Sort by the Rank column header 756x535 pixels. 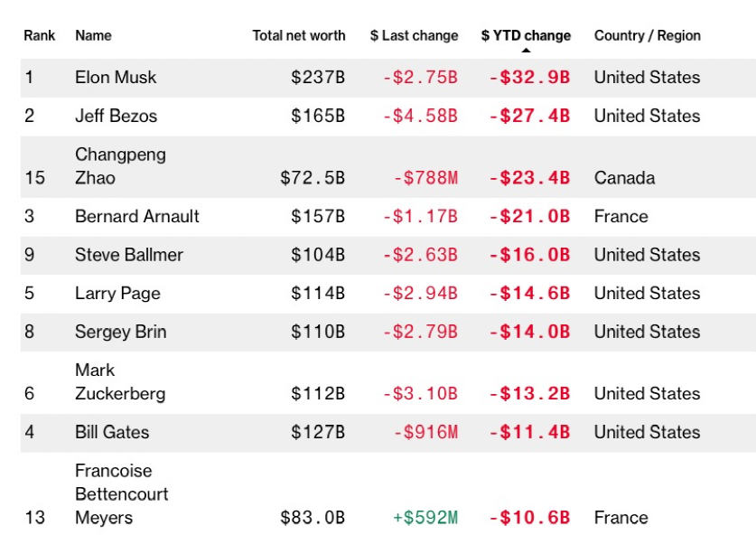tap(39, 36)
